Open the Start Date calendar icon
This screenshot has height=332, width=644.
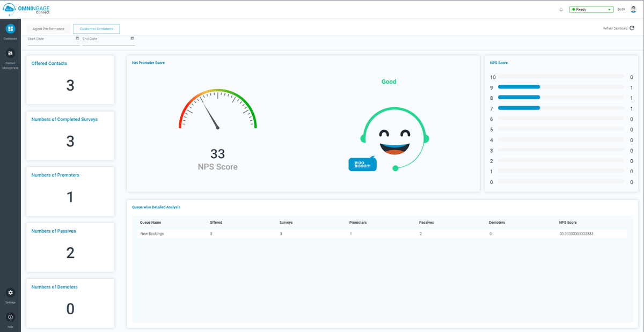pyautogui.click(x=77, y=38)
